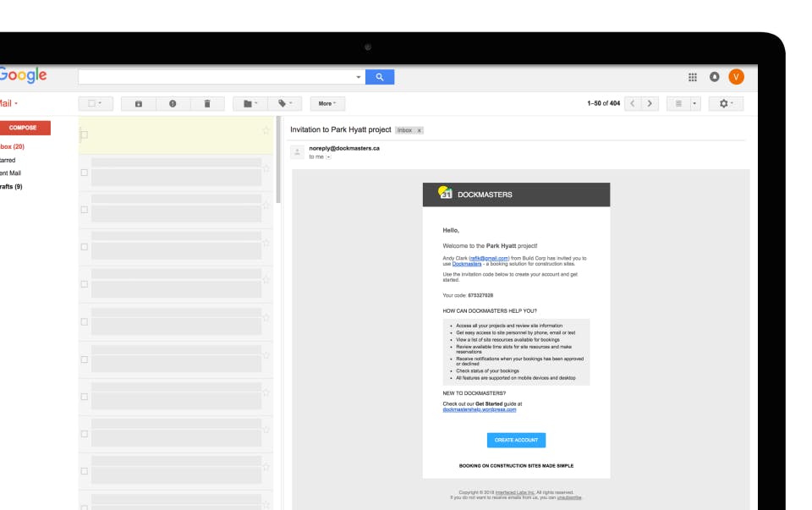Click the subject 'Invitation to Park Hyatt project'
The image size is (812, 510).
point(340,130)
